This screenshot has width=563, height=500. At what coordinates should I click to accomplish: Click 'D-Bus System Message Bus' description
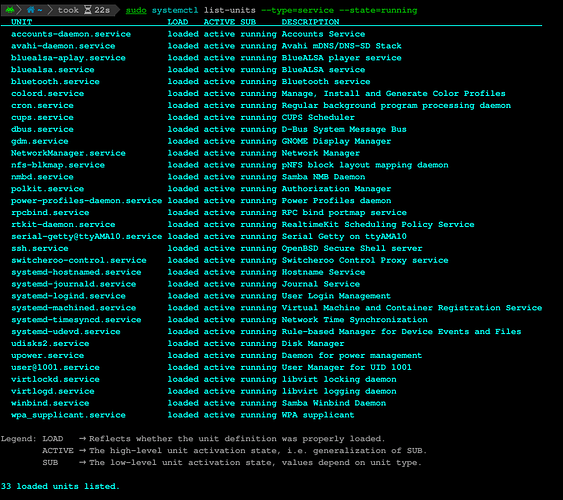[344, 129]
